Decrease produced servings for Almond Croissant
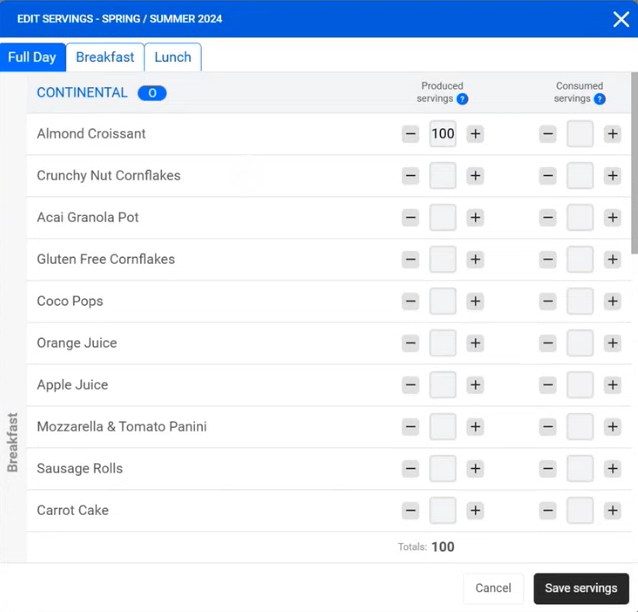This screenshot has width=638, height=612. click(x=410, y=134)
